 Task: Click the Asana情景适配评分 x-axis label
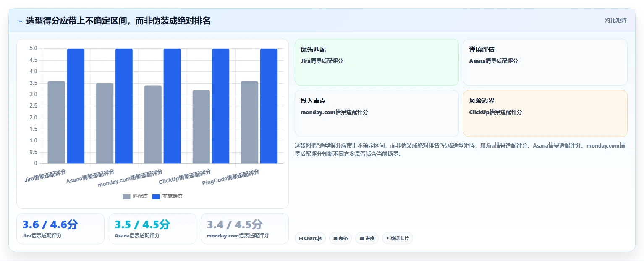tap(90, 177)
